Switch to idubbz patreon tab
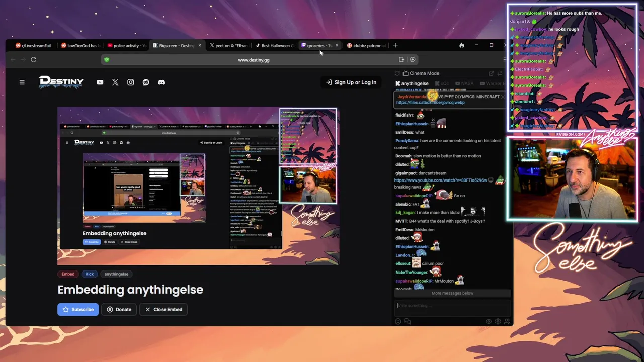 (366, 45)
